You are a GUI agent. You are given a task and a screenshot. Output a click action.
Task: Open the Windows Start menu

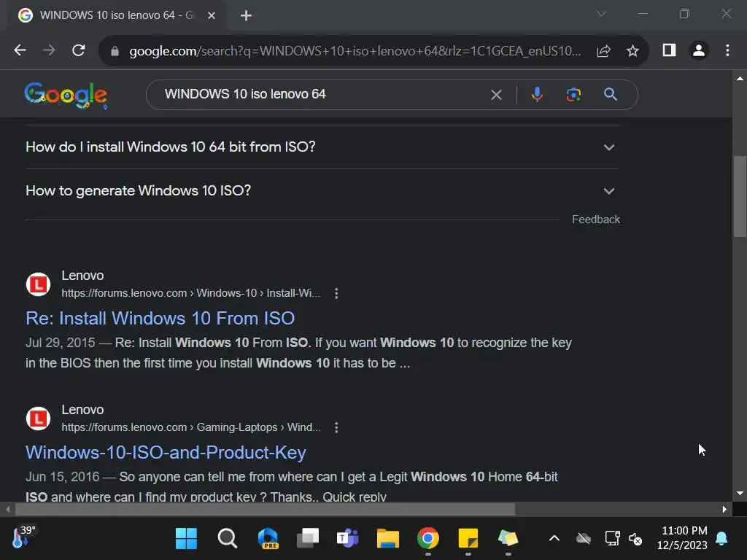186,539
